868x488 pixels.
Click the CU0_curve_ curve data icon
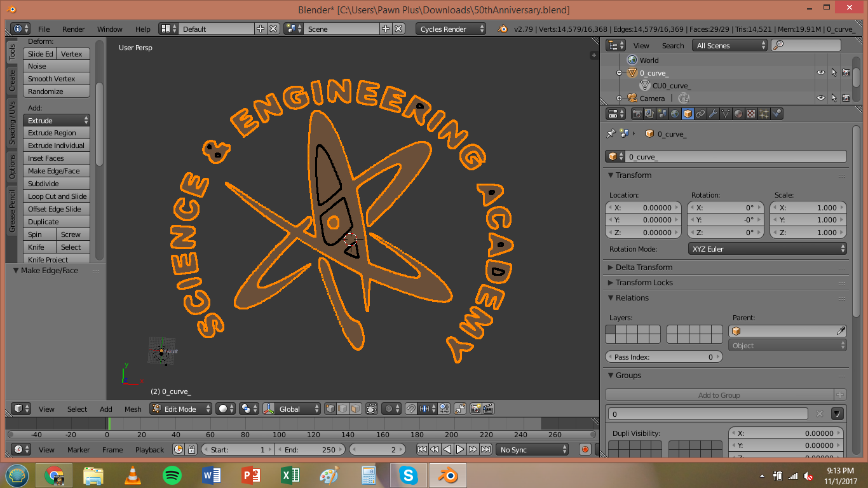coord(645,86)
